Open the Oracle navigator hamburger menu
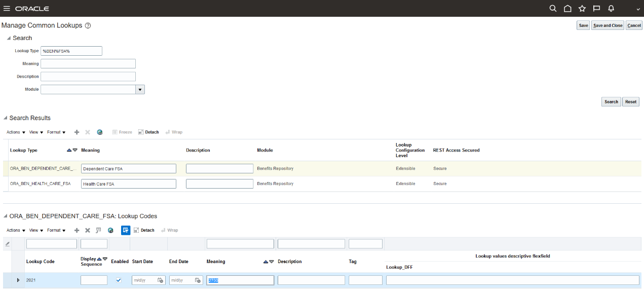This screenshot has width=644, height=292. point(7,9)
